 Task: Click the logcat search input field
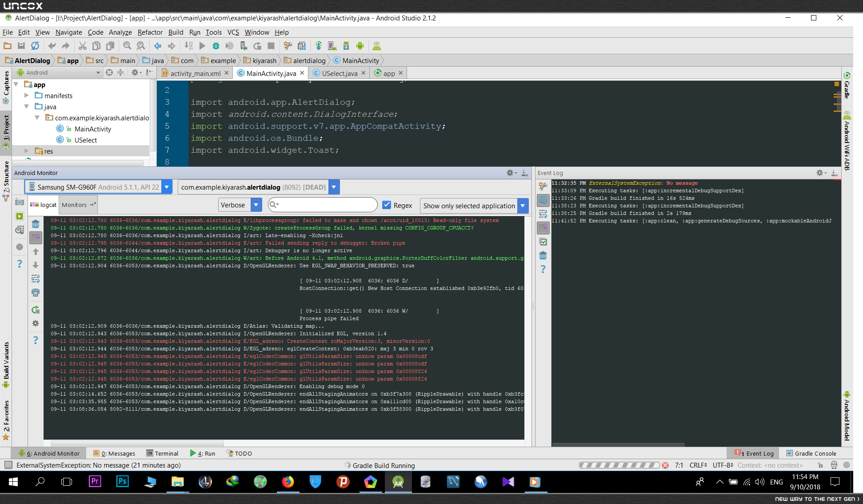[323, 205]
